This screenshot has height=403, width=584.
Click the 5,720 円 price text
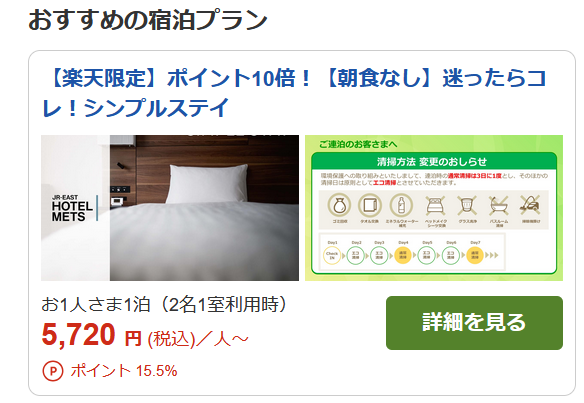(91, 335)
